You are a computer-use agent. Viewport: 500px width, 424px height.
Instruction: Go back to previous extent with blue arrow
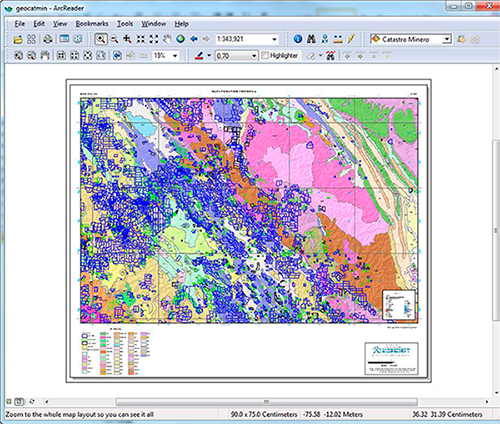194,39
